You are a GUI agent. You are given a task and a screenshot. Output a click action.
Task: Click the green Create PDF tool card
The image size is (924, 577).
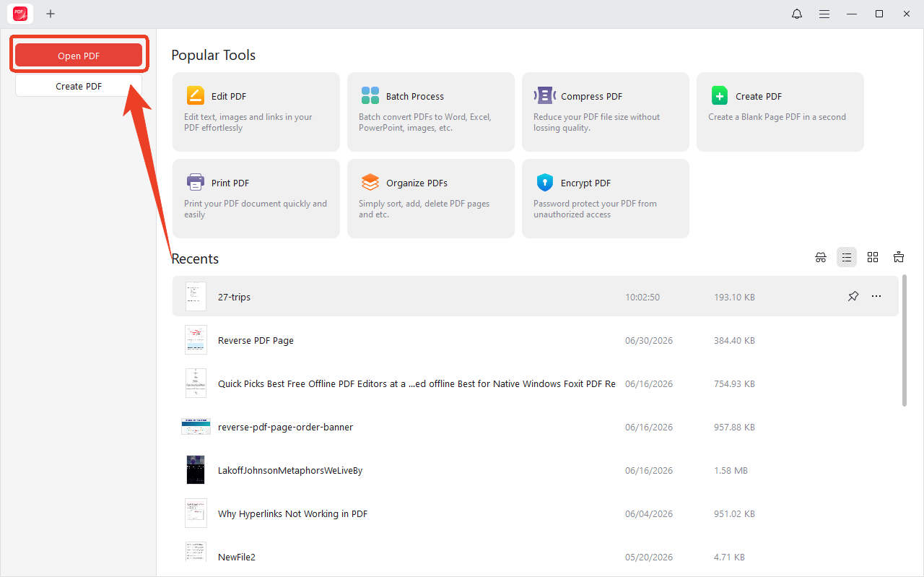(780, 111)
